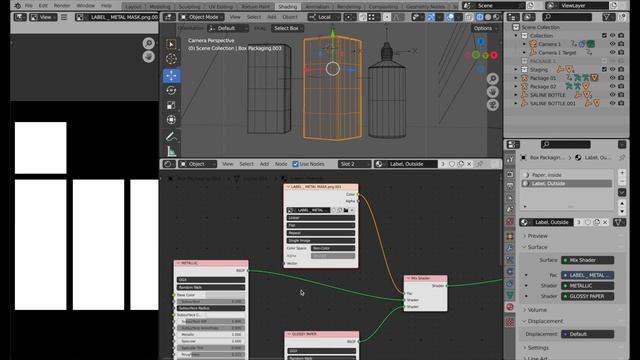Remove material slot with minus button

point(622,182)
